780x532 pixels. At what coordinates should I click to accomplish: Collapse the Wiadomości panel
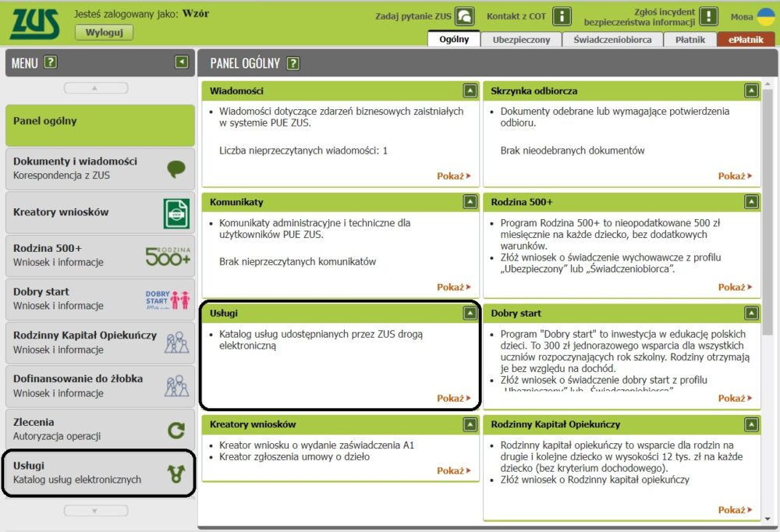pyautogui.click(x=470, y=91)
